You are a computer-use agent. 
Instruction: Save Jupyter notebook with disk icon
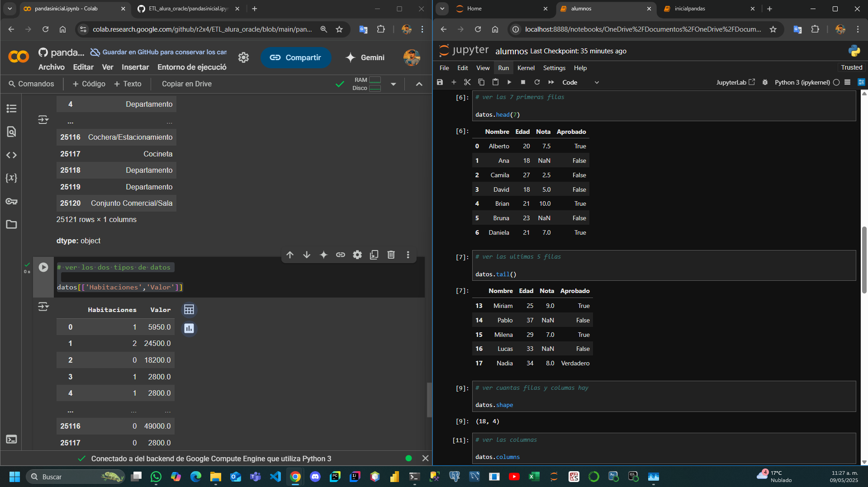click(440, 82)
